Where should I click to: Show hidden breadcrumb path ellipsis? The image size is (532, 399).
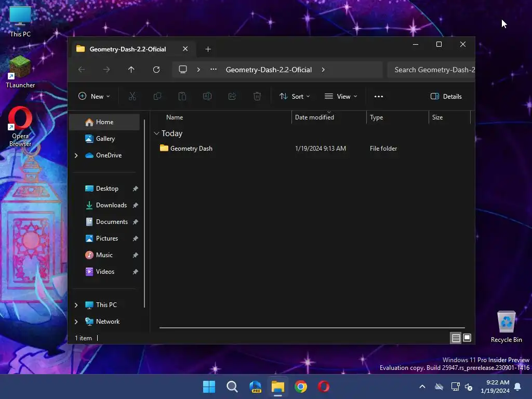coord(214,69)
